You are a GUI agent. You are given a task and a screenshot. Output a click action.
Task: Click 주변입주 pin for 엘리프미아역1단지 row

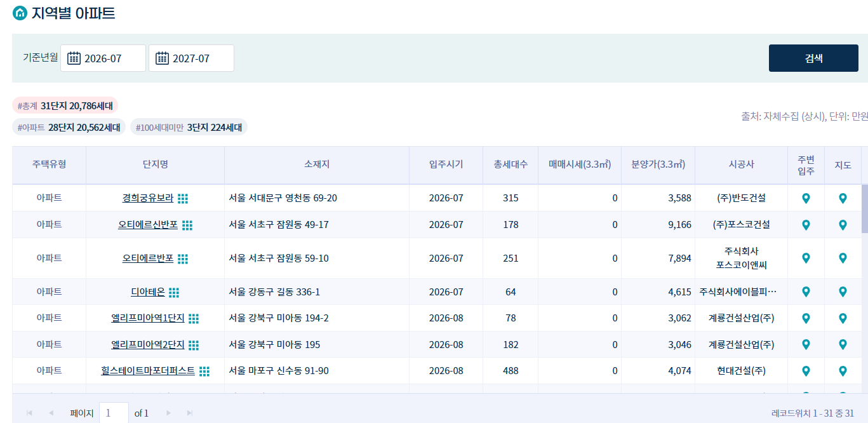[x=806, y=318]
